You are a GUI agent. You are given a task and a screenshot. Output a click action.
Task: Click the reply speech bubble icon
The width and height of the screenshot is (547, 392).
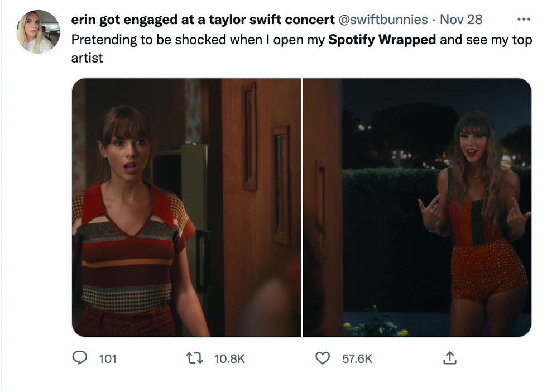click(80, 358)
